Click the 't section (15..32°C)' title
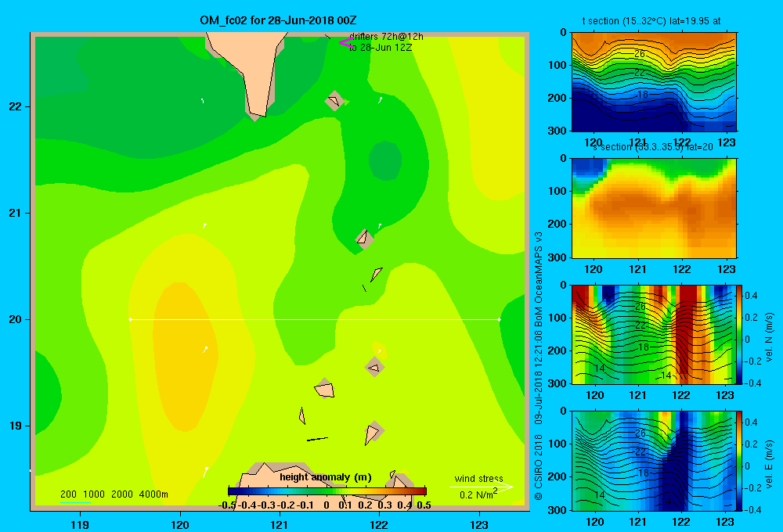Viewport: 783px width, 532px height. coord(651,21)
